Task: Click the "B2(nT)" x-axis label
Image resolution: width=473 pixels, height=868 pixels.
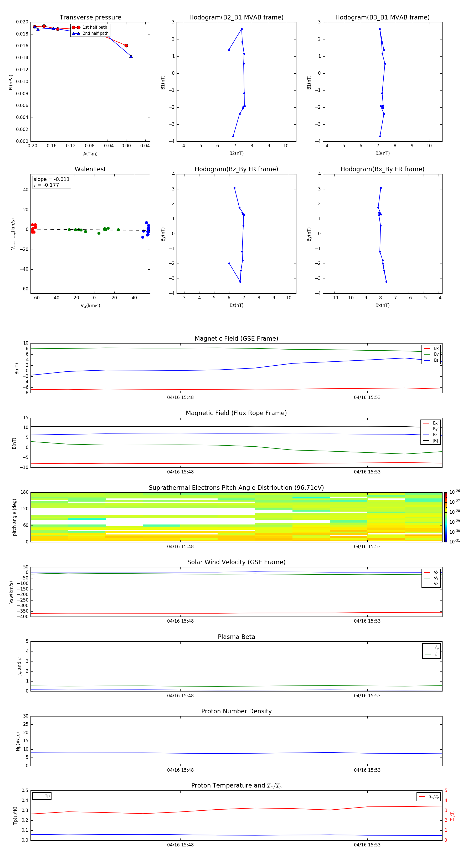Action: (x=236, y=153)
